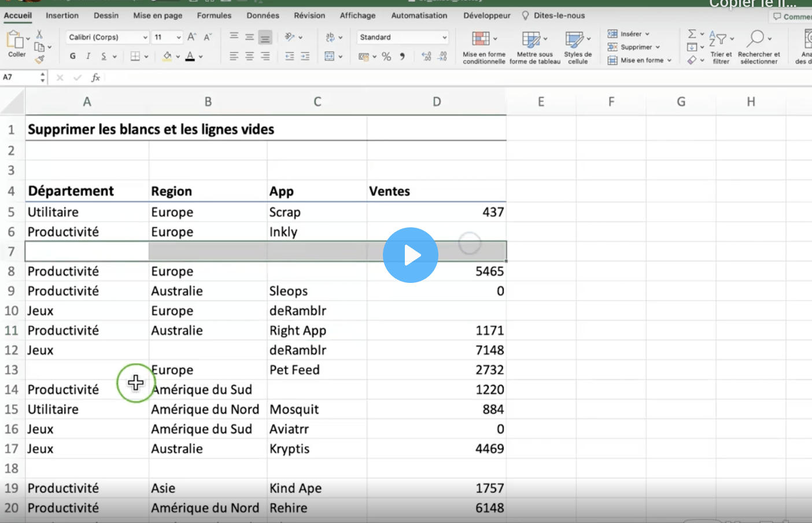This screenshot has height=523, width=812.
Task: Switch to the Formules ribbon tab
Action: tap(214, 16)
